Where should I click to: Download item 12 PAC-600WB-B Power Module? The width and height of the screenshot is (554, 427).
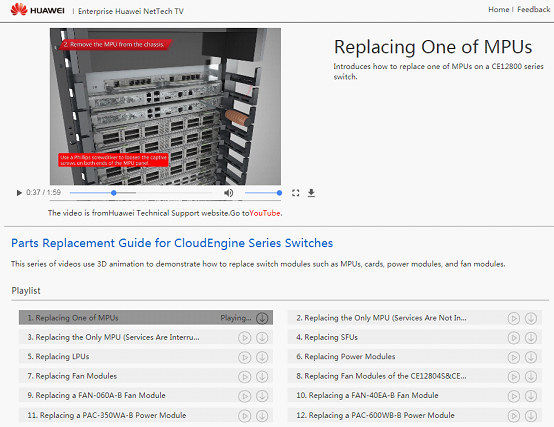[x=531, y=416]
